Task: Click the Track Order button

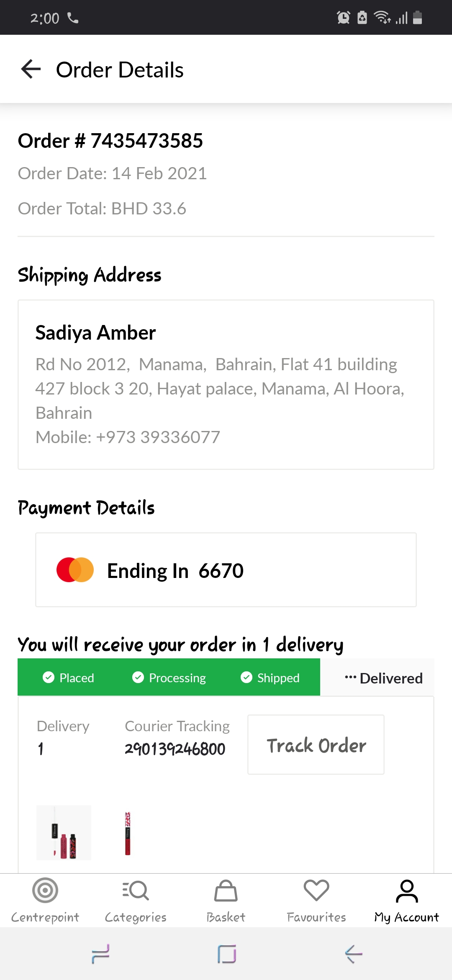Action: [x=316, y=745]
